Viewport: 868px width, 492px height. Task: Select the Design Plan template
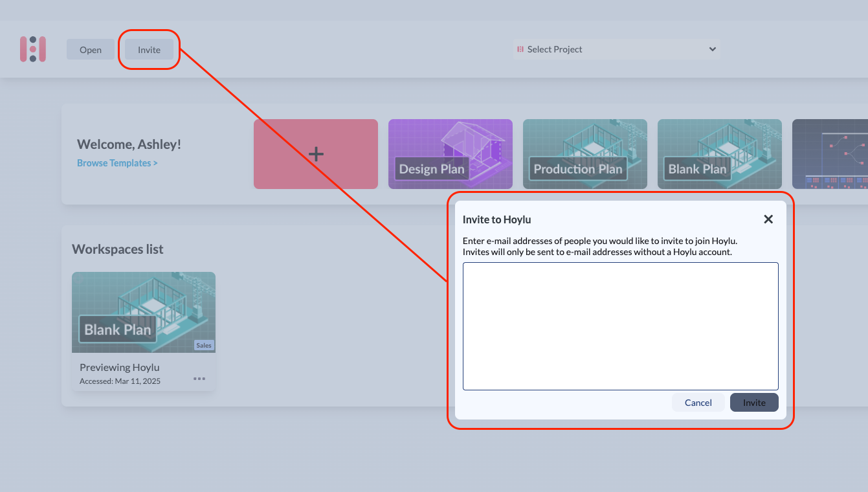451,154
